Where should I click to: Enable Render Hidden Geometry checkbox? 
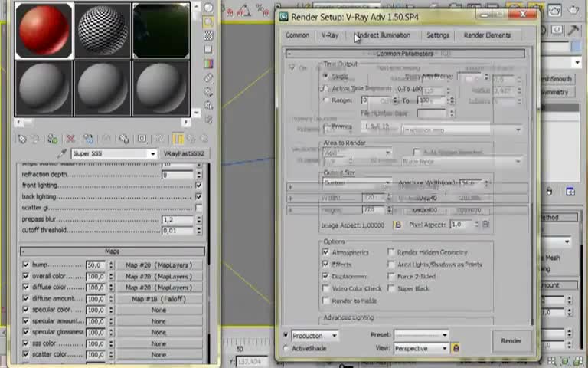point(391,252)
